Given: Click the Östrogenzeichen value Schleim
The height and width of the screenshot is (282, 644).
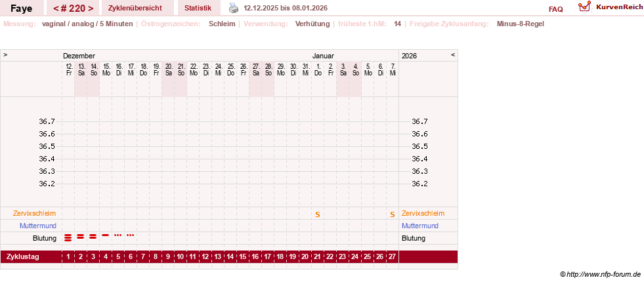Looking at the screenshot, I should [222, 24].
